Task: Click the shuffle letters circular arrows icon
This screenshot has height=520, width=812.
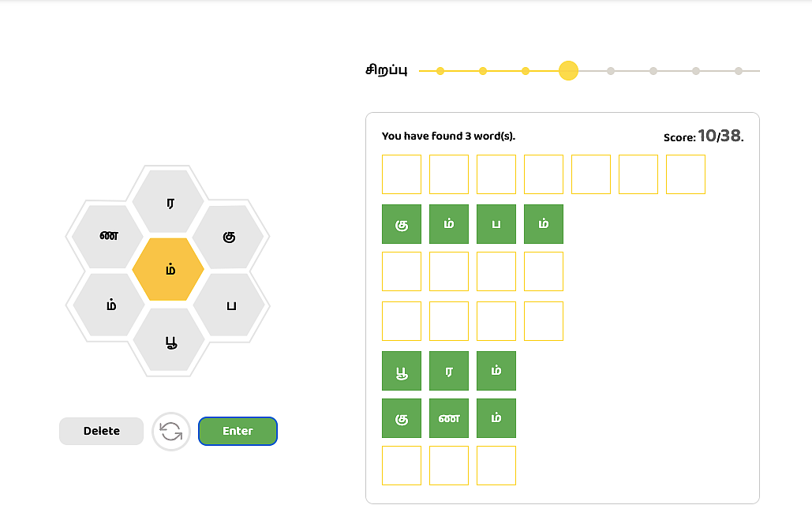Action: click(171, 432)
